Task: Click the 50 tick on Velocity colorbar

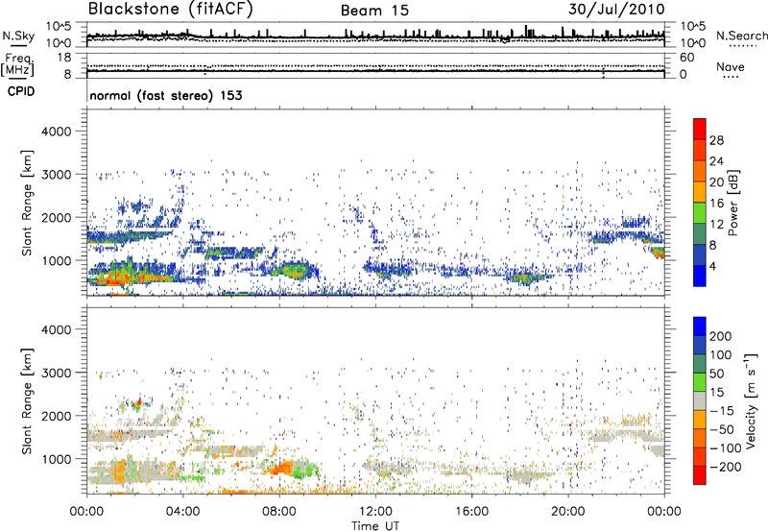Action: [716, 374]
